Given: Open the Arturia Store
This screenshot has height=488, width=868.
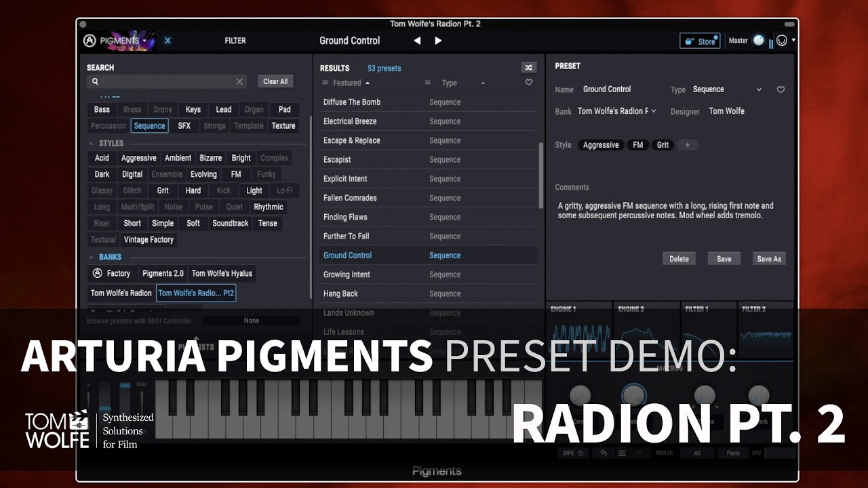Looking at the screenshot, I should pyautogui.click(x=700, y=41).
